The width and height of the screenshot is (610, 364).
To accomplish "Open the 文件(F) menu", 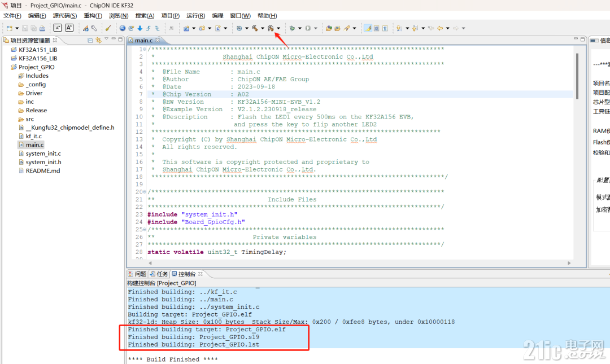I will point(12,16).
